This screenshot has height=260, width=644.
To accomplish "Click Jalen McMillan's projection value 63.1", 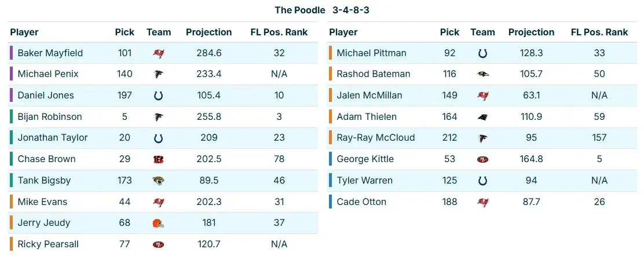I will coord(531,96).
